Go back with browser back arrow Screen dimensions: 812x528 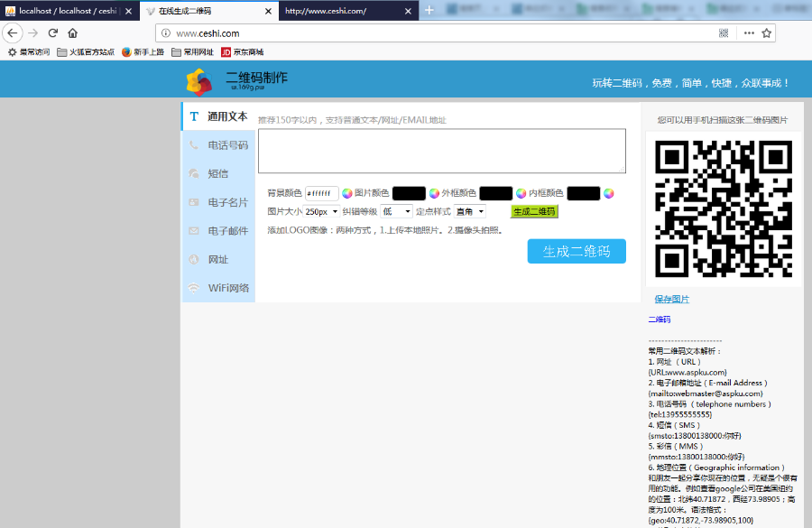[x=13, y=33]
